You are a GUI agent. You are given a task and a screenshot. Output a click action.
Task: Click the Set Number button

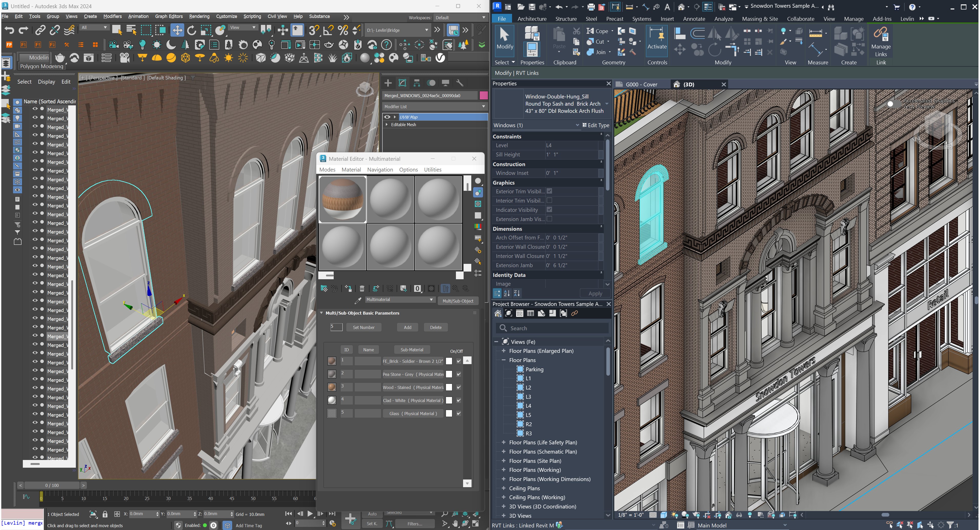pyautogui.click(x=363, y=327)
